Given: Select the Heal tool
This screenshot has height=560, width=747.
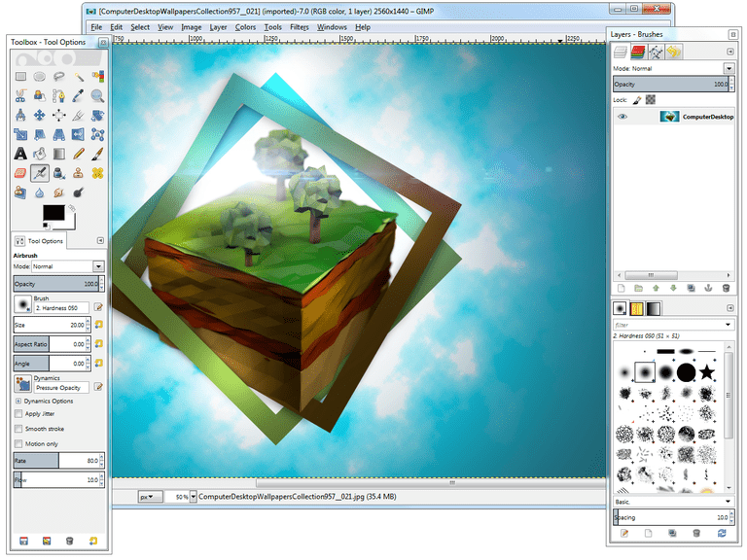Looking at the screenshot, I should coord(97,173).
